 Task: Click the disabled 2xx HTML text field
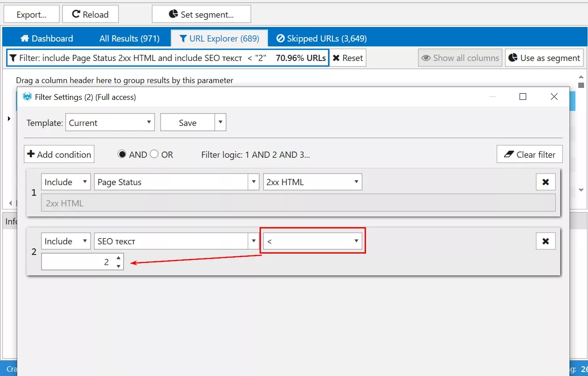coord(298,203)
